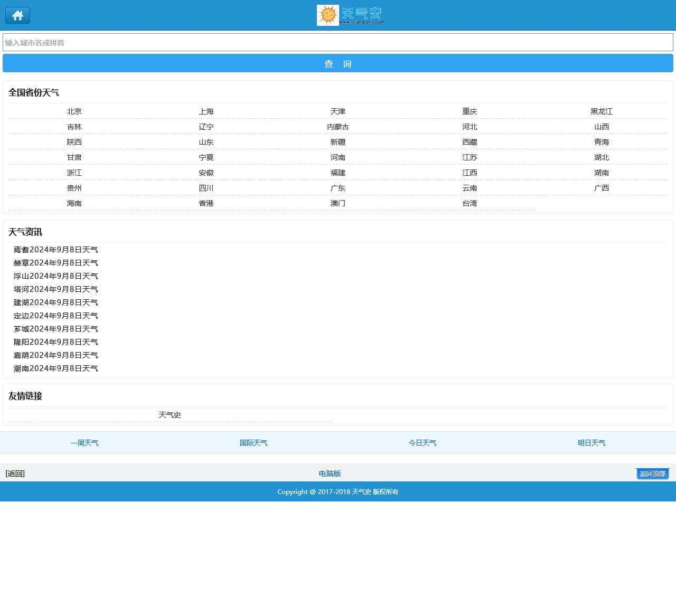Open 塔河2024年9月8日天气 article
Viewport: 676px width, 616px height.
point(56,289)
